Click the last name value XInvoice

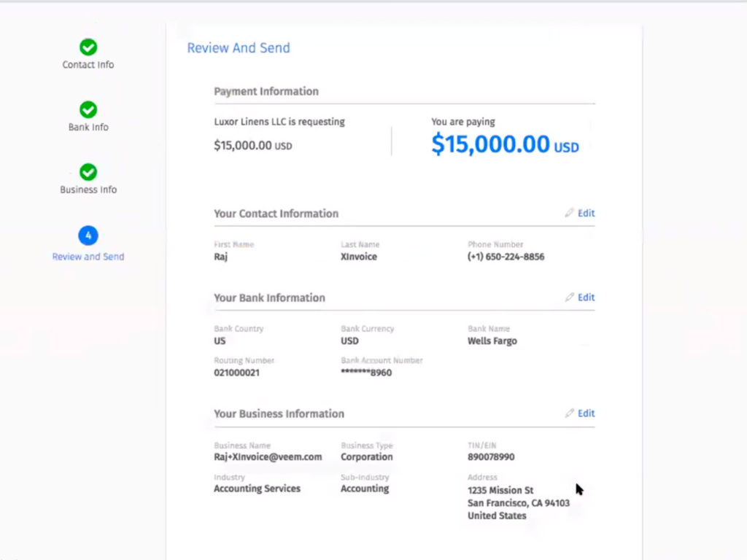tap(359, 257)
